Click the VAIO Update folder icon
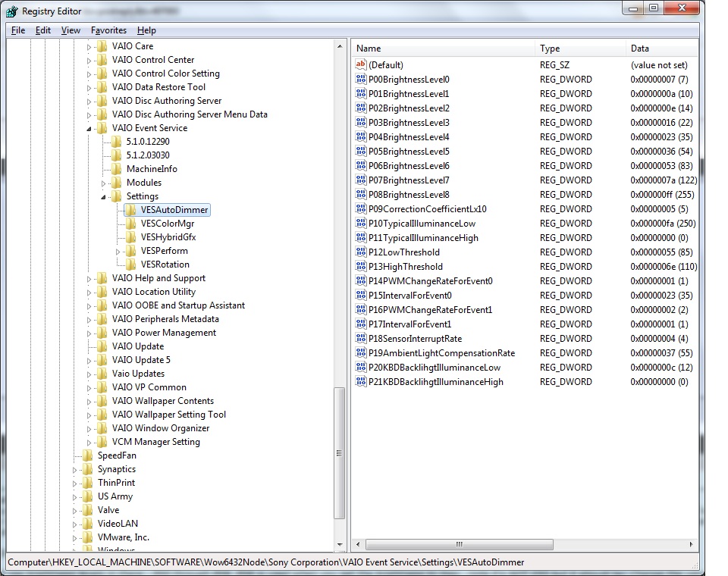The image size is (728, 576). (102, 346)
